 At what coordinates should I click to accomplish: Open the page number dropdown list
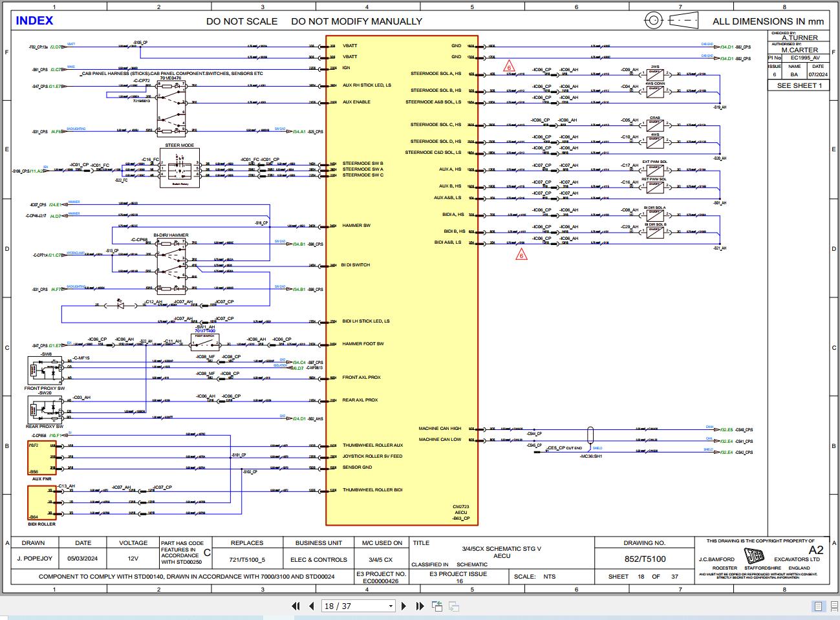point(391,606)
